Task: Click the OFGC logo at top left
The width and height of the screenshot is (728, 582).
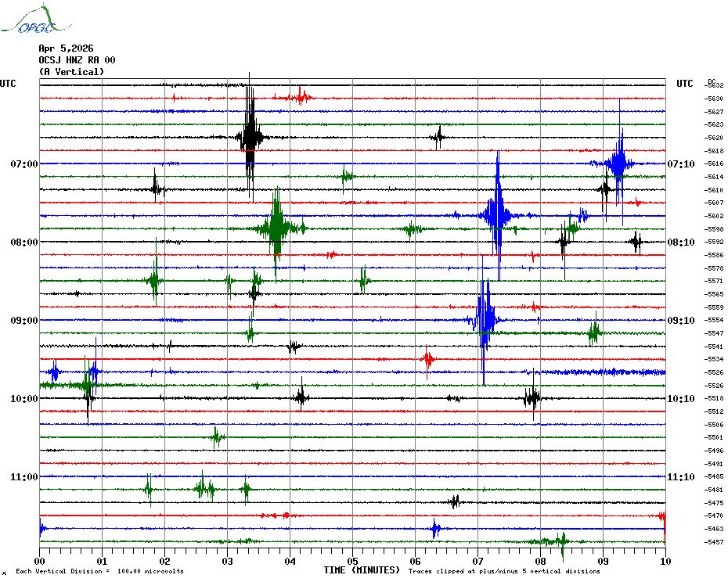Action: 31,20
